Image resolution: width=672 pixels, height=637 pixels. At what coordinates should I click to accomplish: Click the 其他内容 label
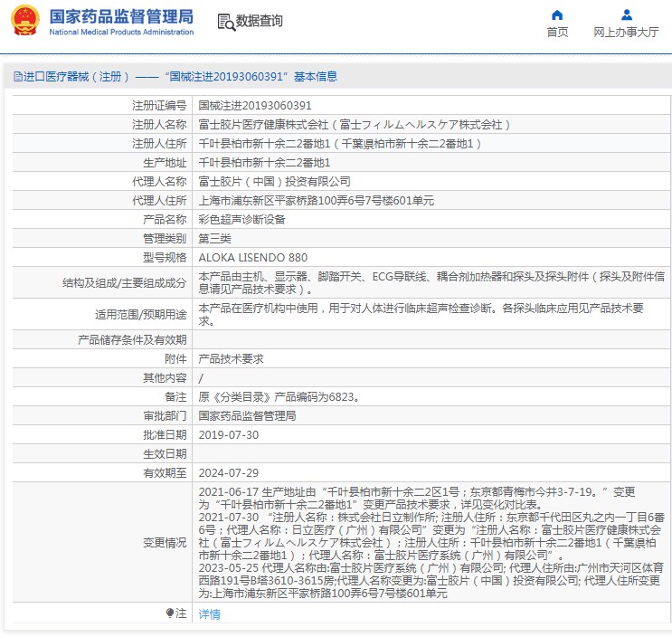165,378
